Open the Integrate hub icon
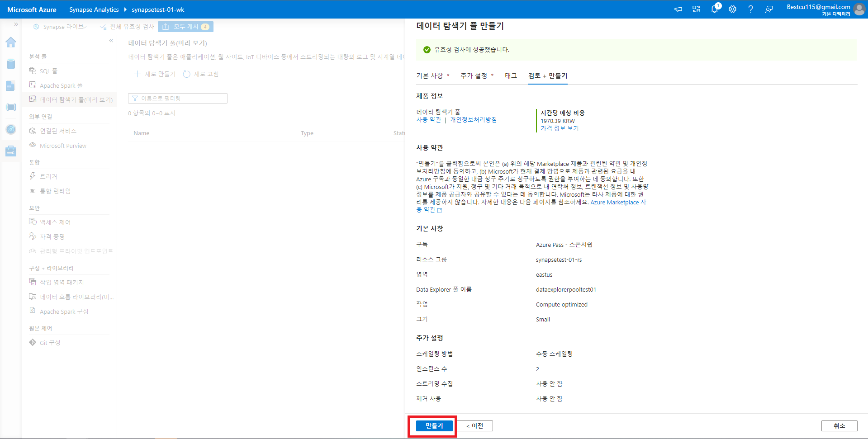Image resolution: width=868 pixels, height=439 pixels. pos(11,107)
